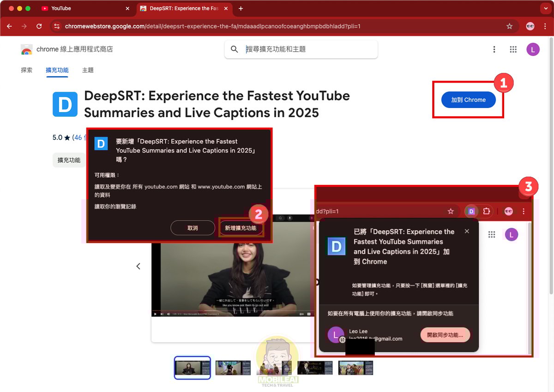Go to the 探索 tab

[27, 70]
